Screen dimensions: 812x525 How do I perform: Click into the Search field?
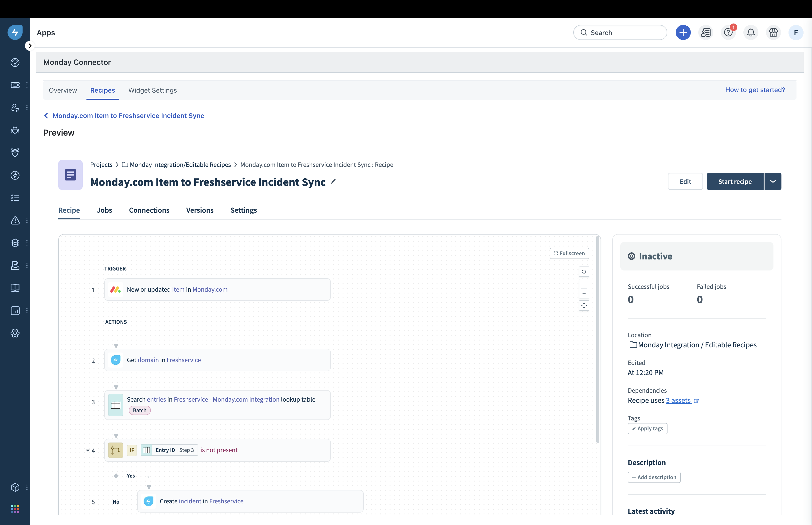(x=620, y=33)
